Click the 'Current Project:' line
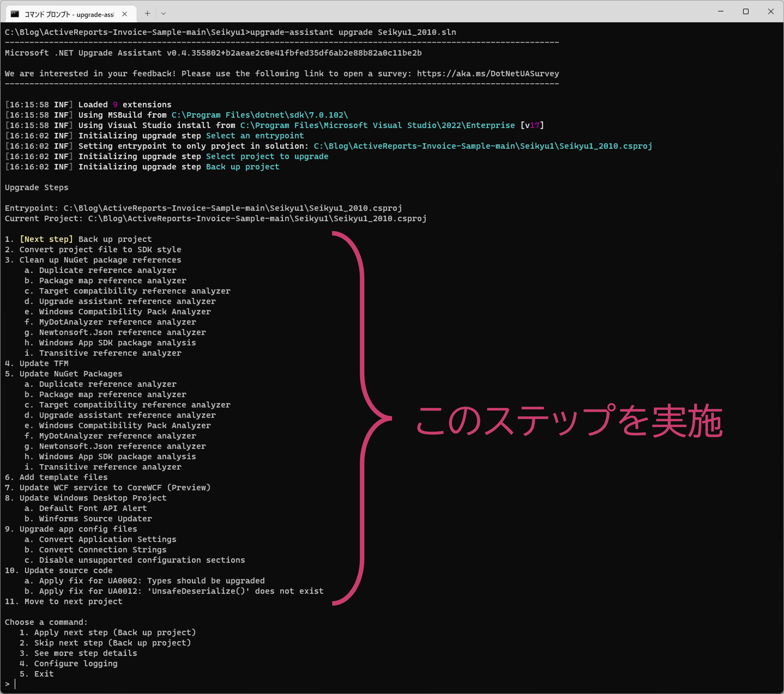This screenshot has height=694, width=784. (x=216, y=218)
